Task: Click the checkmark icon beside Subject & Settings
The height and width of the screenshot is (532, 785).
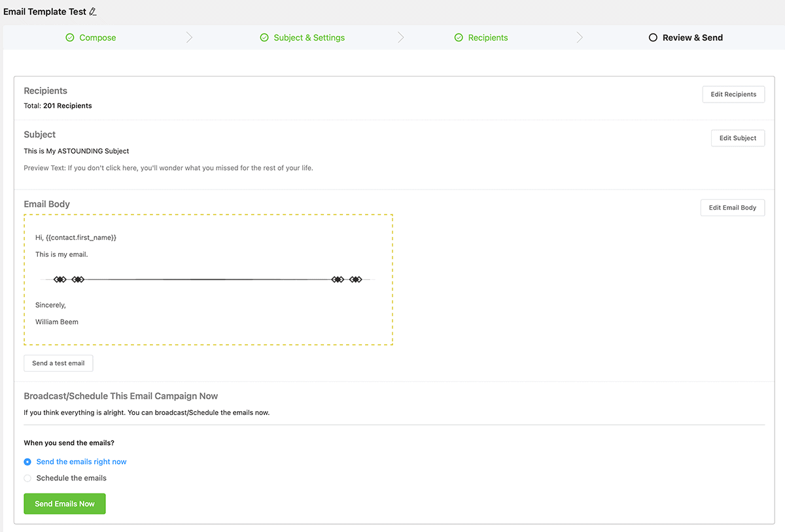Action: 264,38
